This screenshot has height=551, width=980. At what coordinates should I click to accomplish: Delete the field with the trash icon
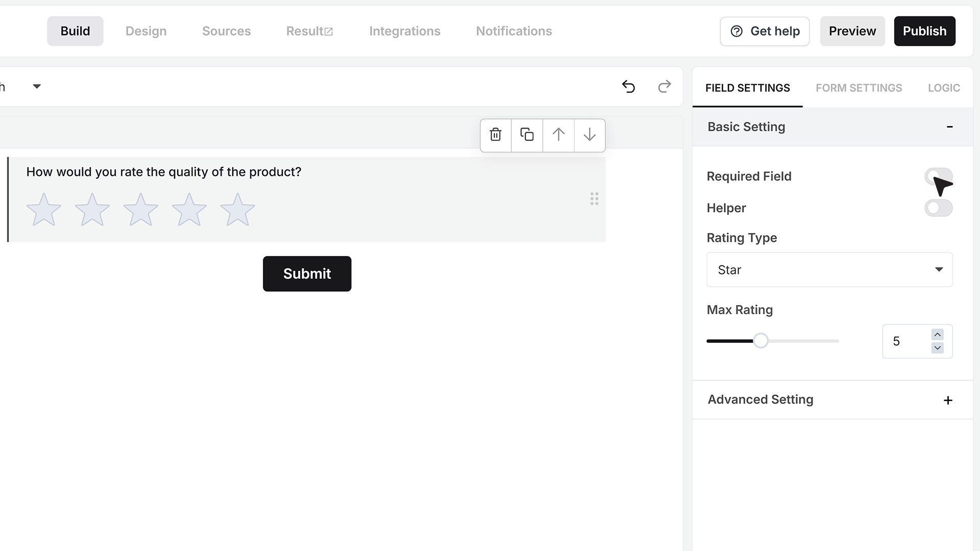(x=496, y=135)
